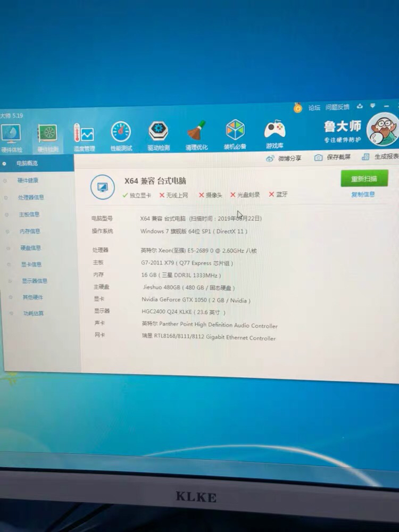399x532 pixels.
Task: Click 光盘刻录 feature indicator
Action: pos(245,194)
